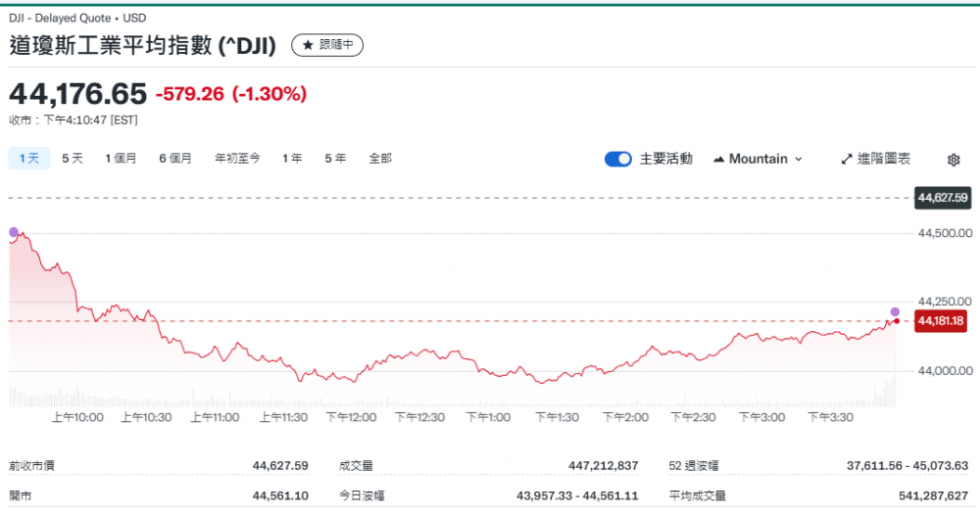This screenshot has height=518, width=980.
Task: Expand the Mountain chart style dropdown
Action: pos(759,159)
